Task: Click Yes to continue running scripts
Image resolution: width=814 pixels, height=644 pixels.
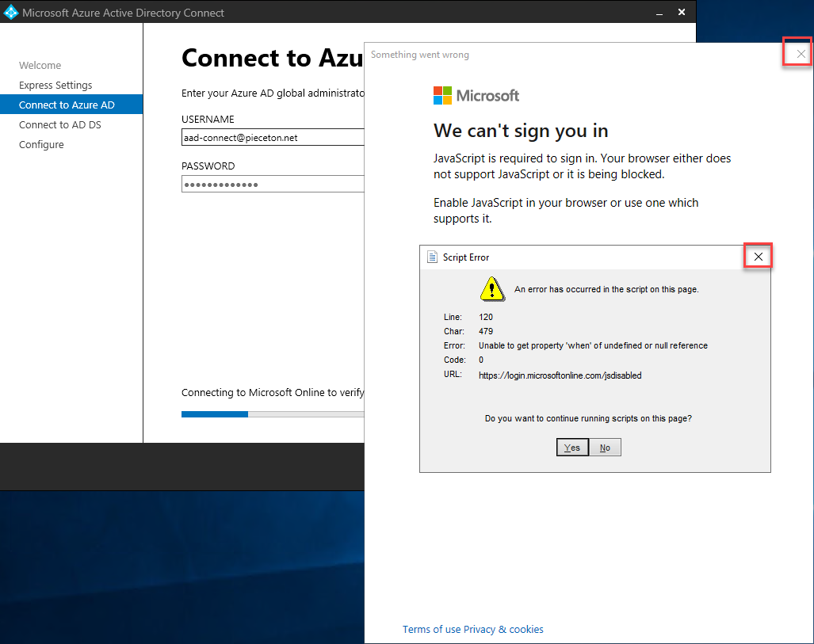Action: [x=572, y=448]
